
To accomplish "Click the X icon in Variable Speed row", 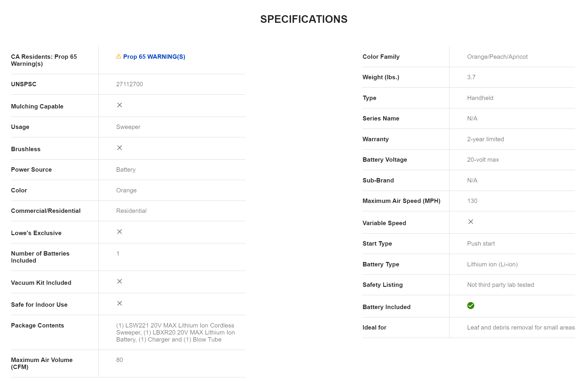I will click(x=470, y=222).
